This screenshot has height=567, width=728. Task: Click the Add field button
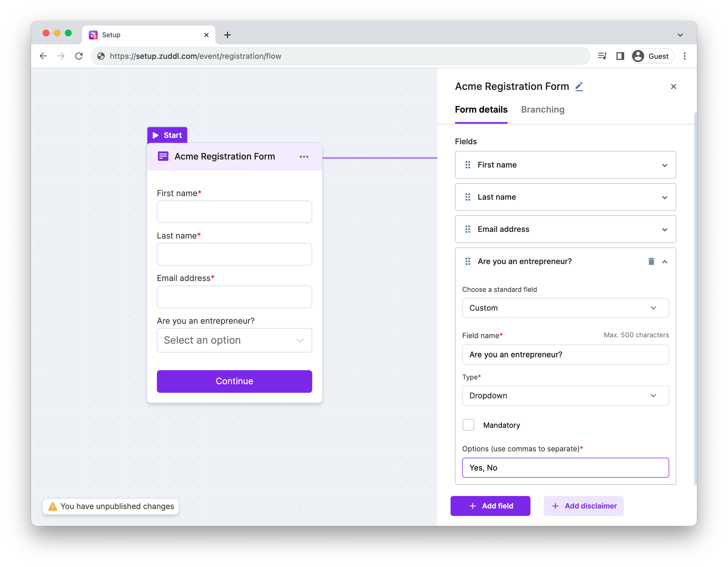490,506
